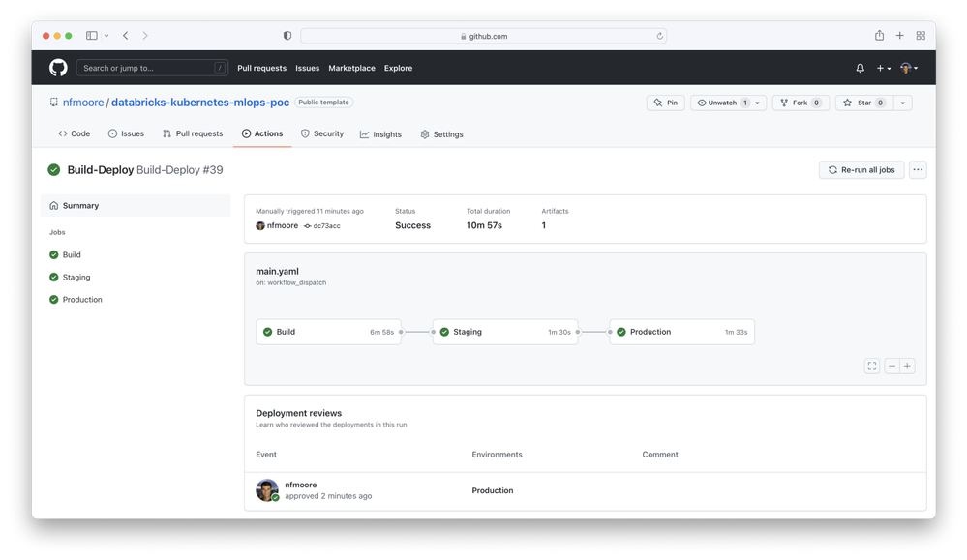Switch to the repository Pull requests tab
Image resolution: width=967 pixels, height=560 pixels.
[193, 133]
